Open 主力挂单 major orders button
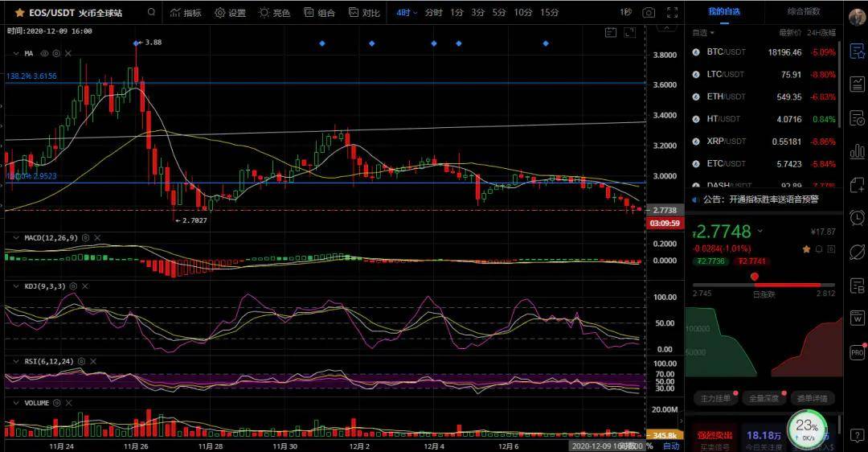Viewport: 868px width, 452px height. 716,398
